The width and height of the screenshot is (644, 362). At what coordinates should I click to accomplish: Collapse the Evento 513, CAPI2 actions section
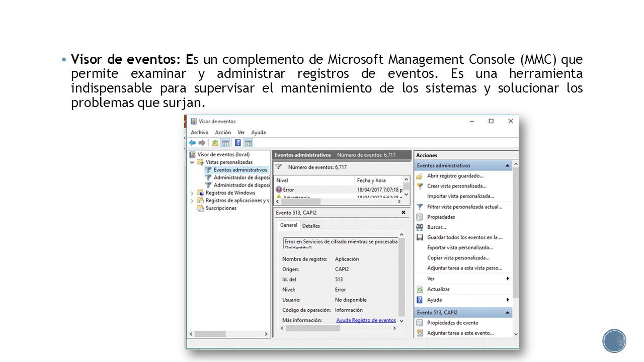point(508,313)
